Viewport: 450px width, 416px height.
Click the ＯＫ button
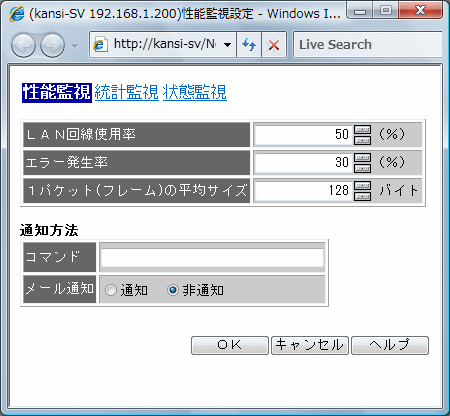[230, 345]
